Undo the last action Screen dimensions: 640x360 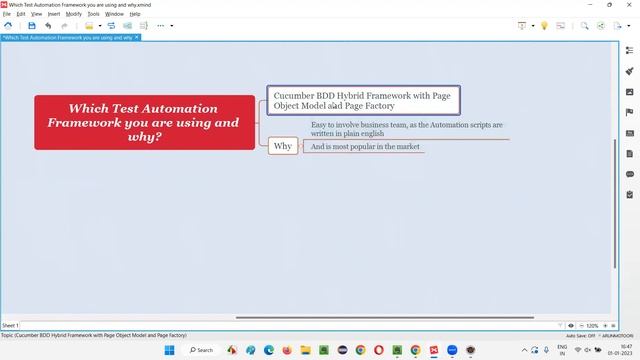48,26
